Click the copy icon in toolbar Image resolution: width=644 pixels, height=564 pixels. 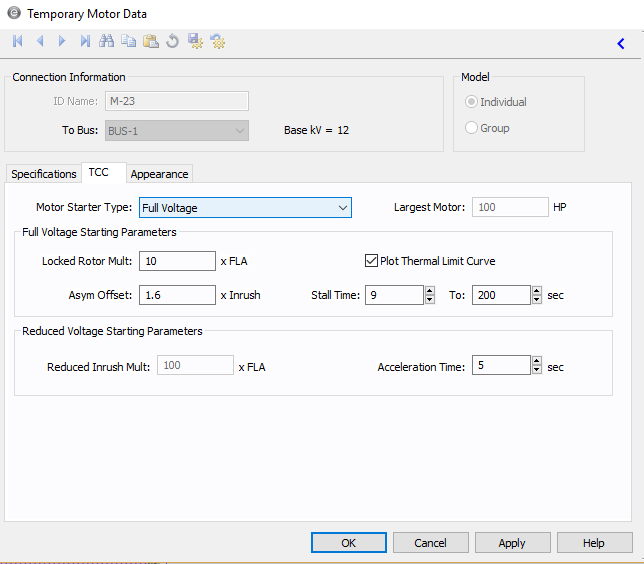pyautogui.click(x=128, y=42)
